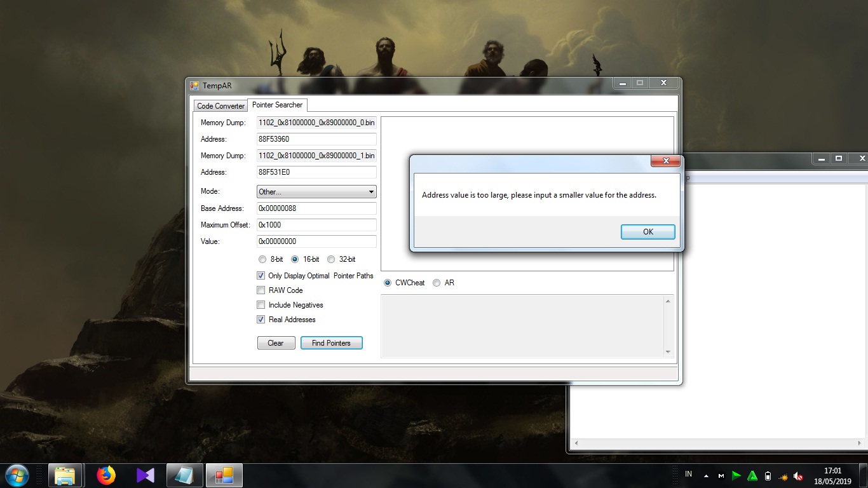Choose the CWCheat output radio button
Screen dimensions: 868x488
click(x=388, y=283)
